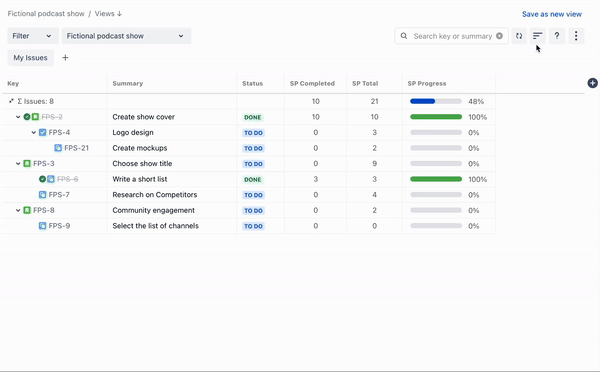Click the story icon of FPS-3
Screen dimensions: 600x372
tap(27, 163)
